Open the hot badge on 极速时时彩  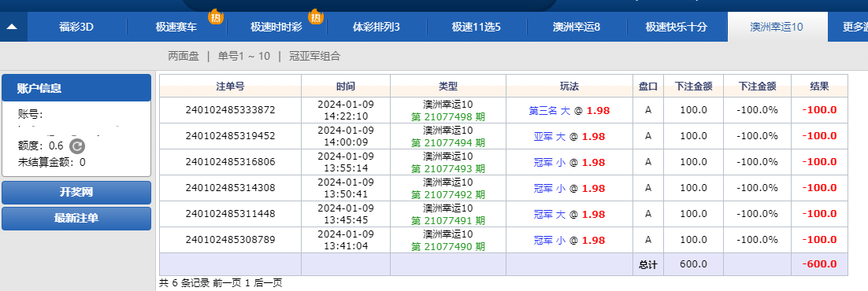coord(316,17)
